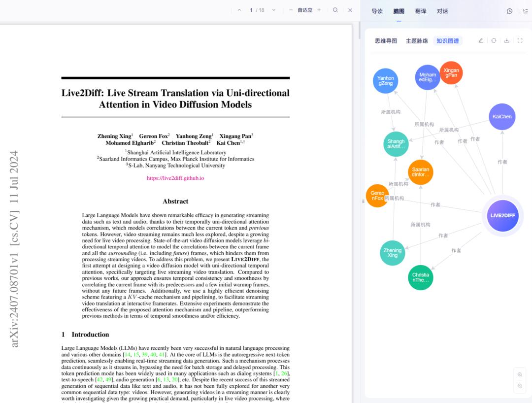Open the history clock icon
The width and height of the screenshot is (532, 403).
[510, 11]
